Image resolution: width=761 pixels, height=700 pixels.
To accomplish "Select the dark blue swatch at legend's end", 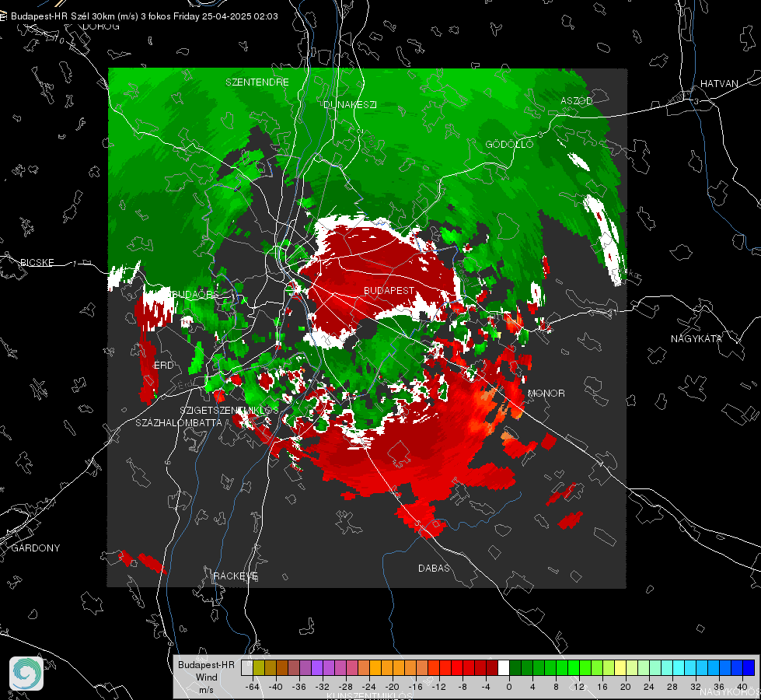I will [749, 668].
